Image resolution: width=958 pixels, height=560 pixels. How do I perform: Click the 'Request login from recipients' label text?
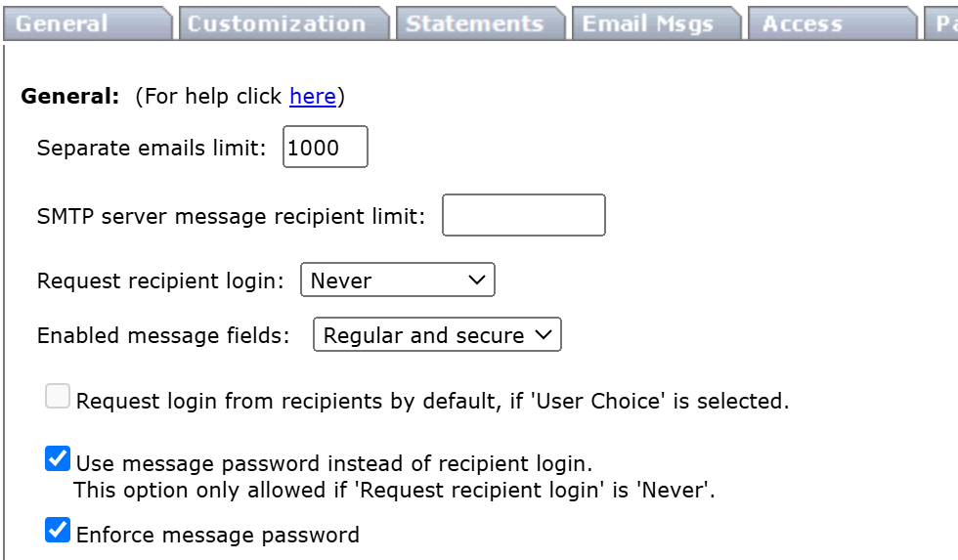pyautogui.click(x=432, y=401)
